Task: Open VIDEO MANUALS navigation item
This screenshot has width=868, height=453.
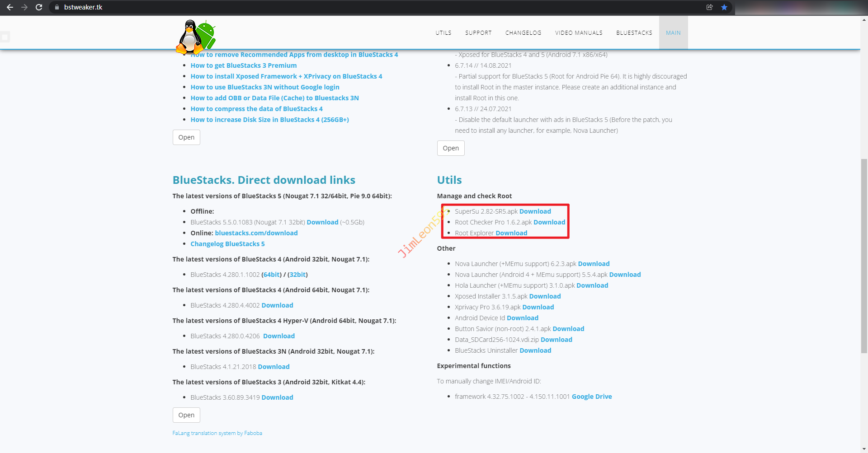Action: click(579, 33)
